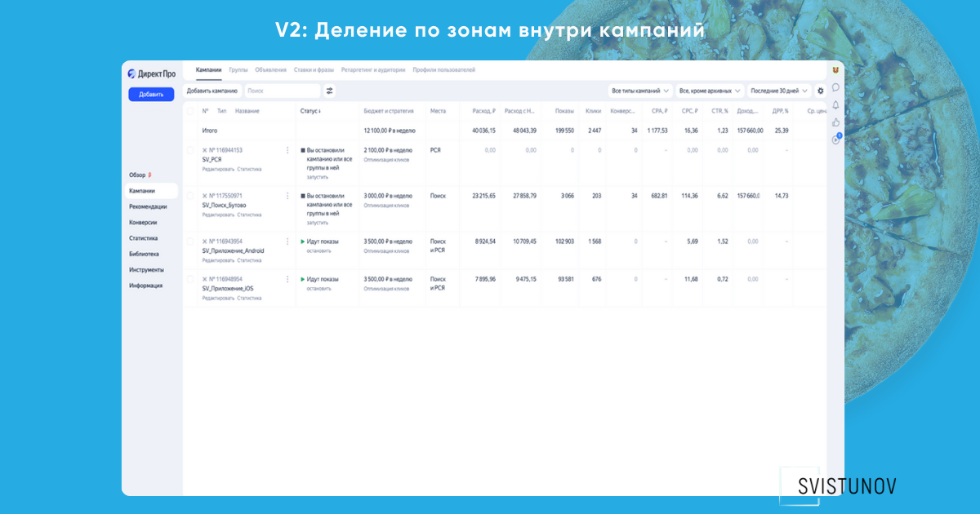Open three-dot menu for SV_Приложение_Android campaign

tap(287, 241)
